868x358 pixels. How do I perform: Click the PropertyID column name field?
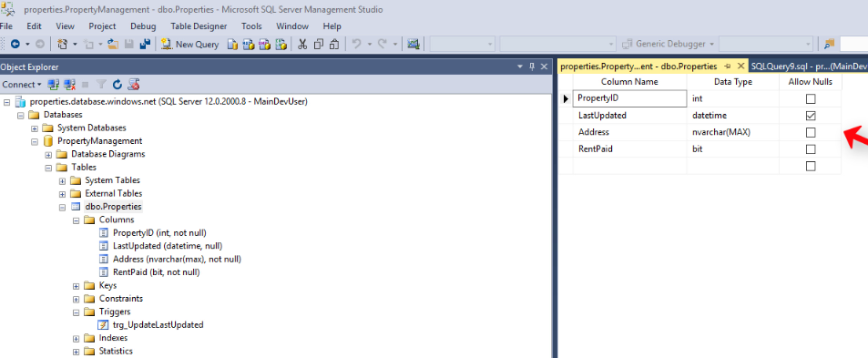pos(629,98)
